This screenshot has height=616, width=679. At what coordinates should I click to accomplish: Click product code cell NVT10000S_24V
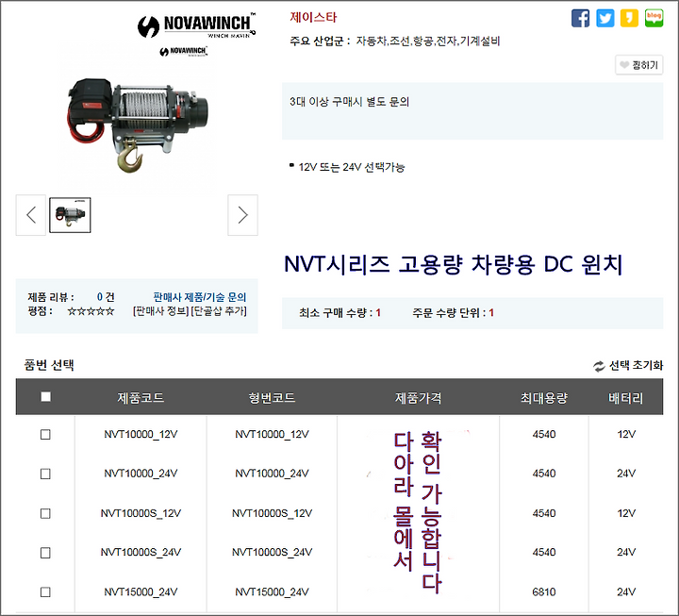(x=141, y=552)
